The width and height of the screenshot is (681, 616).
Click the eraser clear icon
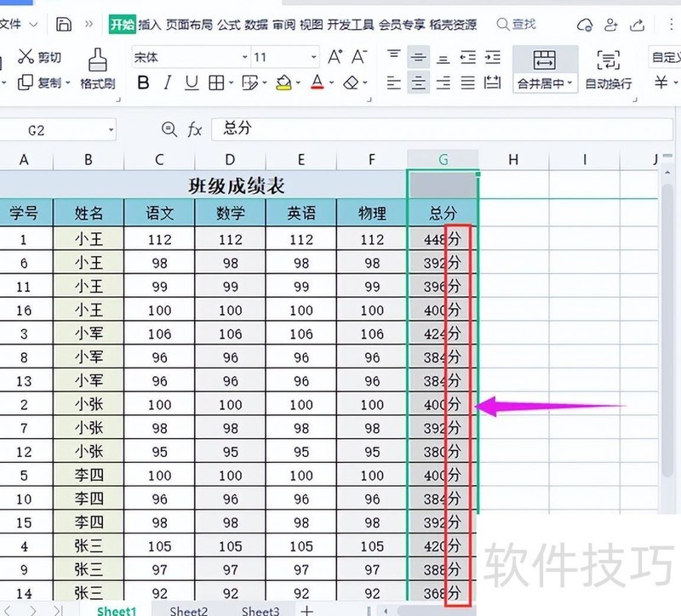(x=351, y=82)
